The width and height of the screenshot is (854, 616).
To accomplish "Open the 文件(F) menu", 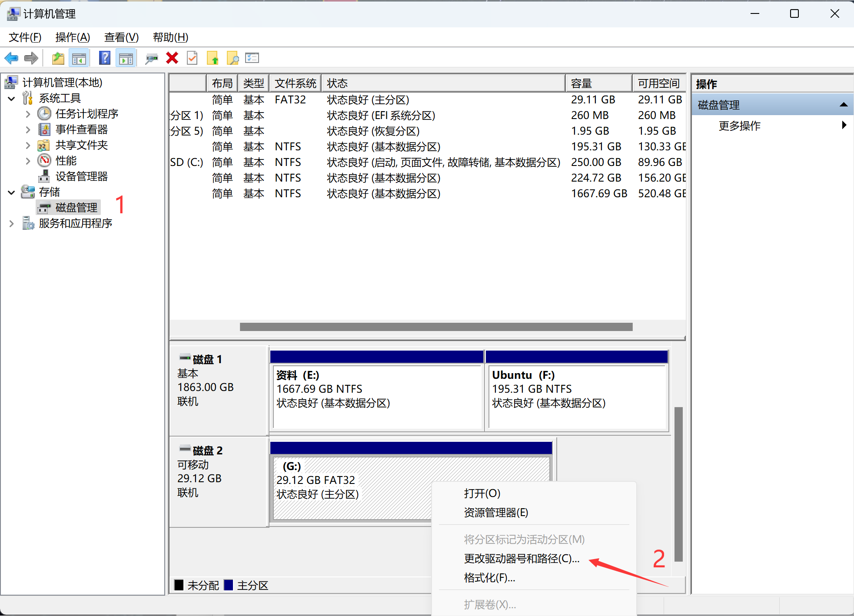I will tap(25, 37).
